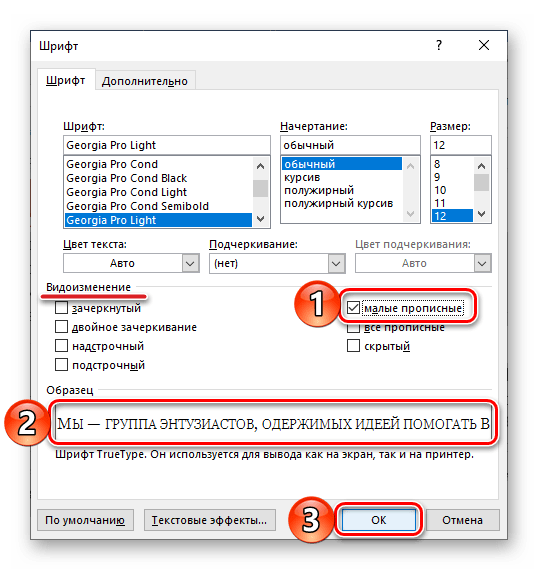Choose полужирный курсив style
538x570 pixels.
pos(338,203)
